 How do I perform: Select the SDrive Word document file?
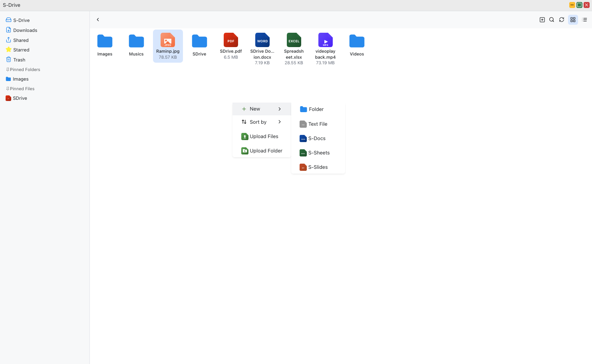(262, 40)
